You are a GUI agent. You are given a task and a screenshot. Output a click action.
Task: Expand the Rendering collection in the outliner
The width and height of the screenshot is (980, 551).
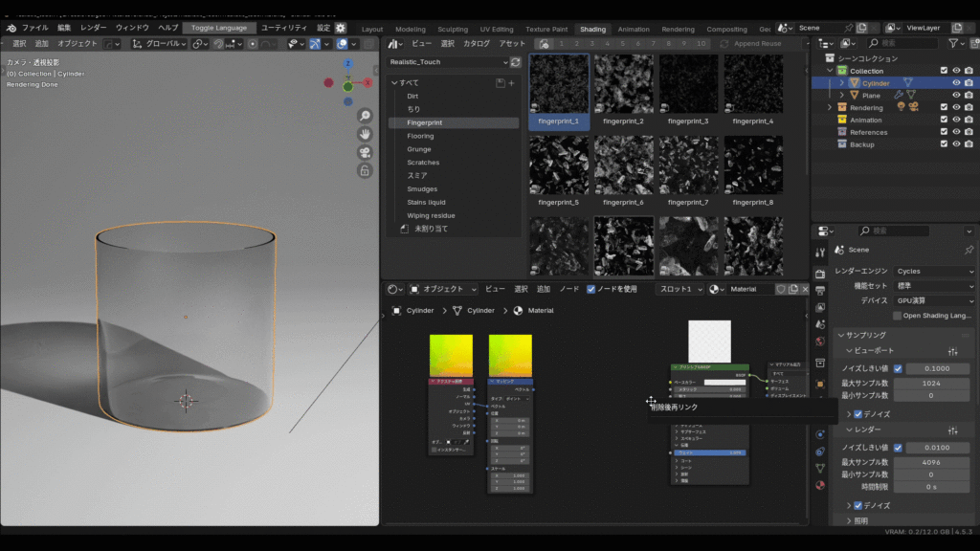829,108
